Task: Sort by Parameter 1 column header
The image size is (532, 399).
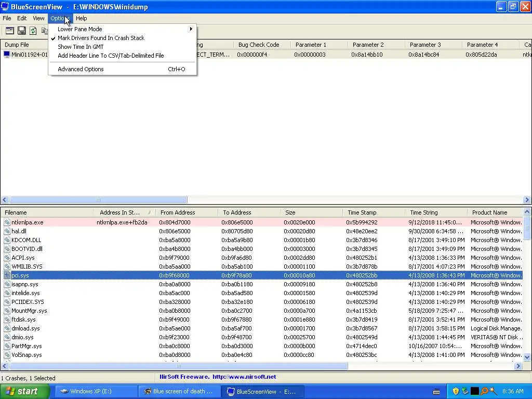Action: 319,45
